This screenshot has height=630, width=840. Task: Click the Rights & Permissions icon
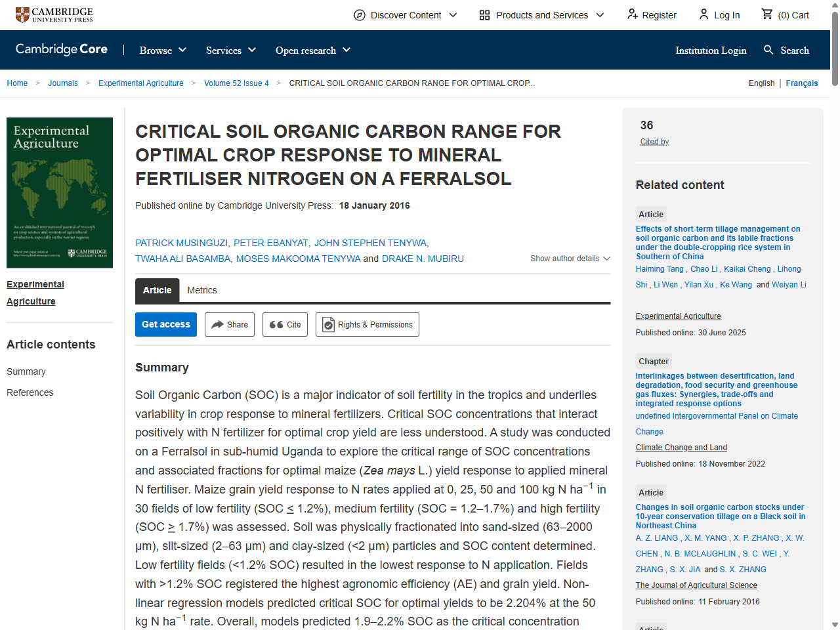[x=328, y=324]
